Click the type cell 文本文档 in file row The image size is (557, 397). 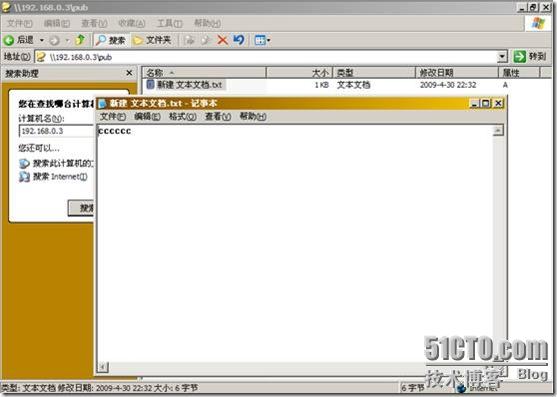[x=353, y=85]
